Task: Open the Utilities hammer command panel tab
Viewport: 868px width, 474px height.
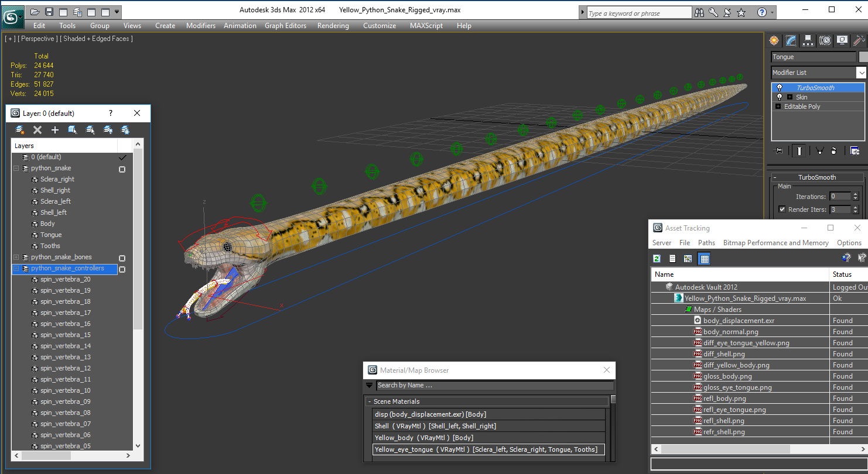Action: point(859,40)
